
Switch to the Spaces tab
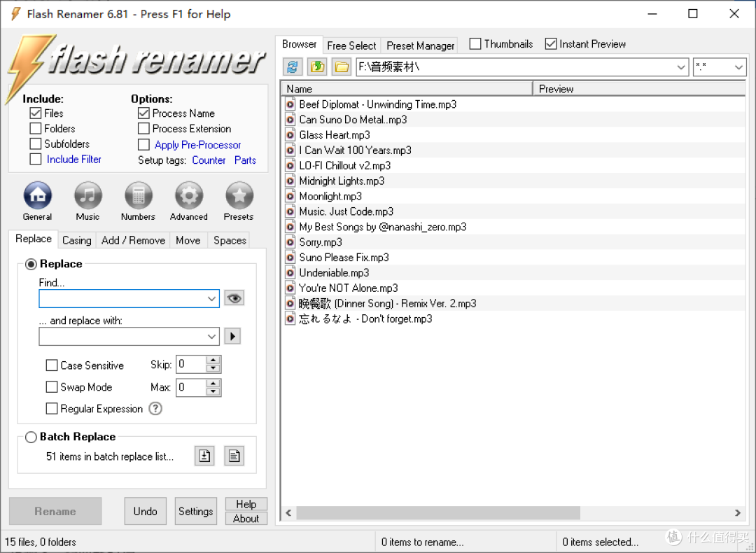coord(230,240)
